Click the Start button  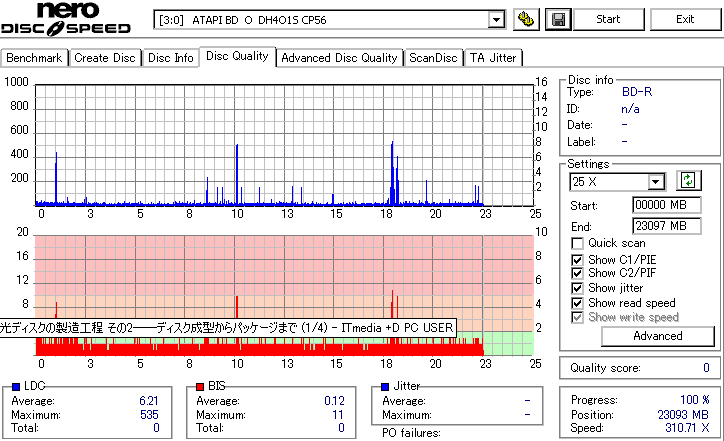(608, 19)
